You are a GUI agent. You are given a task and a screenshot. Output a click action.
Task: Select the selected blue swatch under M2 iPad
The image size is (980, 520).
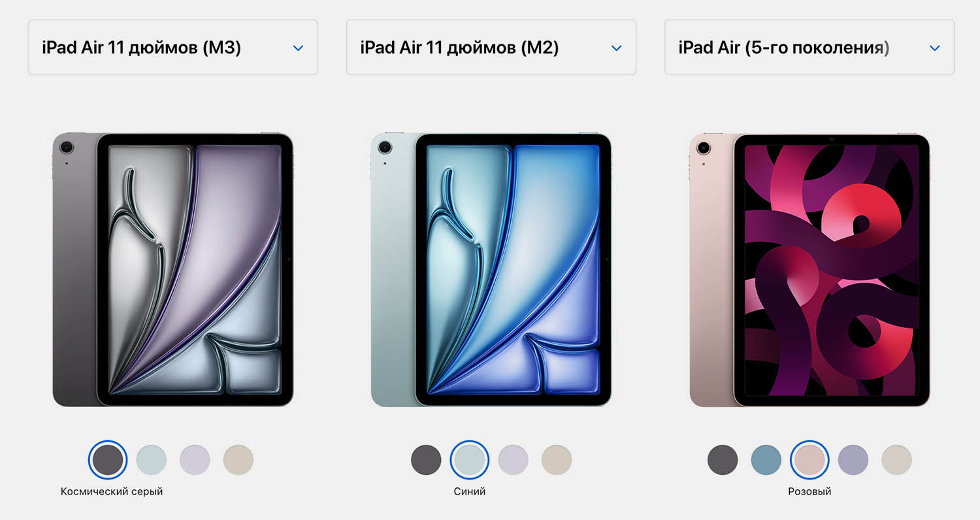pyautogui.click(x=470, y=460)
